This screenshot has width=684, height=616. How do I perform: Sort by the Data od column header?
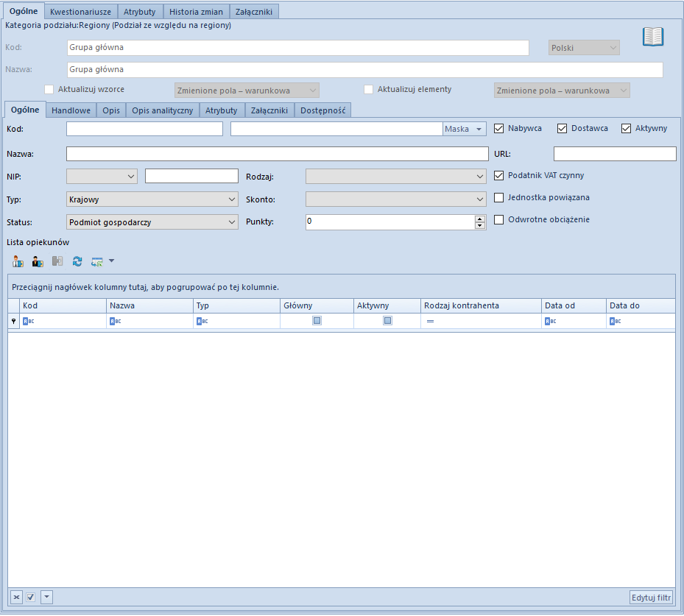tap(574, 305)
